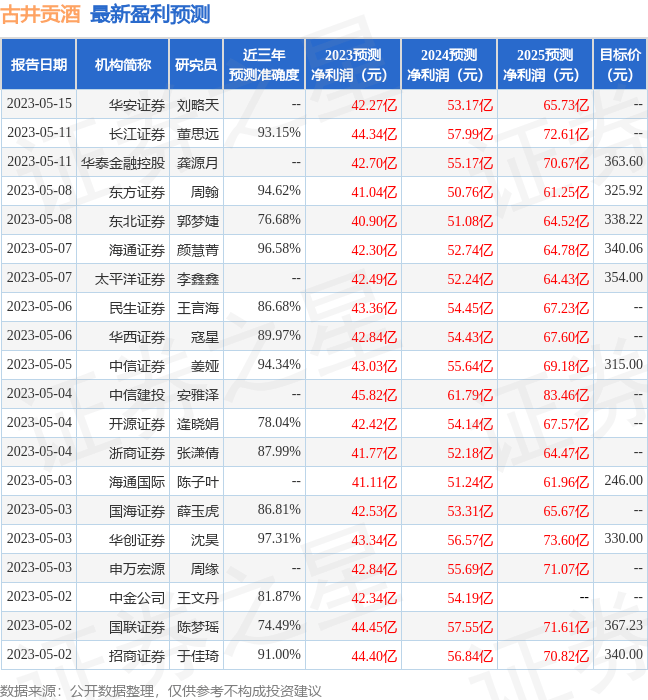Click target price 367.23
Viewport: 648px width, 700px height.
[x=623, y=625]
